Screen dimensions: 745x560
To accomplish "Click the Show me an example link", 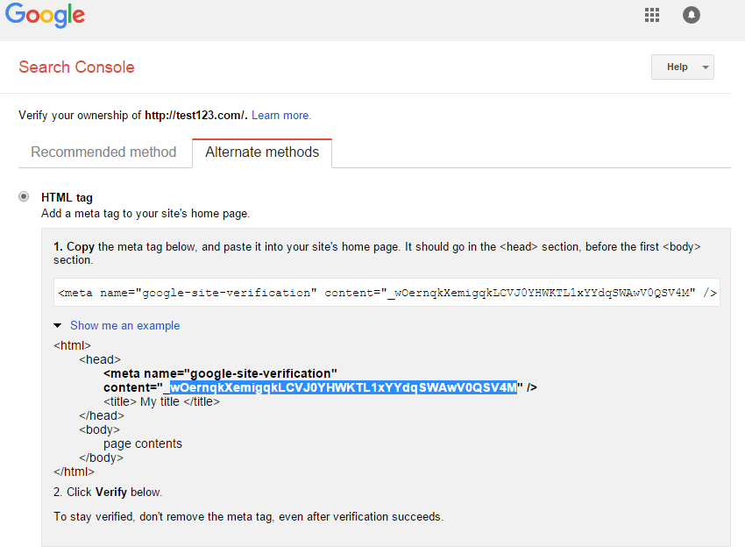I will [124, 326].
